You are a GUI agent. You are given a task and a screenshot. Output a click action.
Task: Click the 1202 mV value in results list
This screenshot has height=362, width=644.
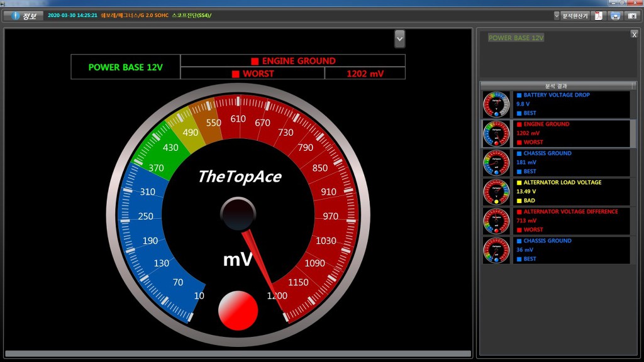click(x=528, y=133)
